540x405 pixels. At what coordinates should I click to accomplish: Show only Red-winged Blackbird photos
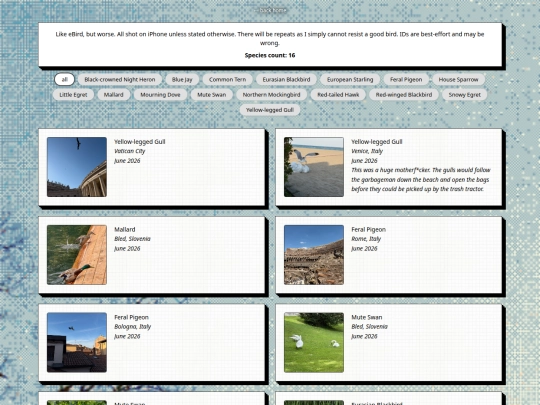(404, 95)
